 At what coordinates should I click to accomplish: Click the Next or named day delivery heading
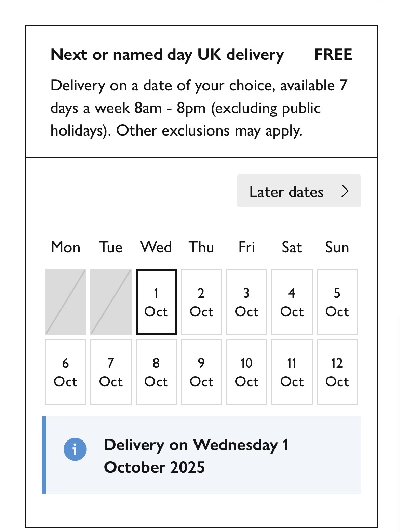click(x=167, y=55)
